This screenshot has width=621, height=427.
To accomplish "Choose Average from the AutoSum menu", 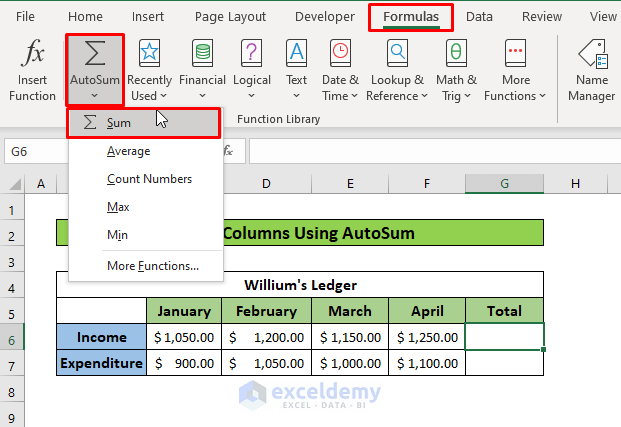I will [x=146, y=151].
